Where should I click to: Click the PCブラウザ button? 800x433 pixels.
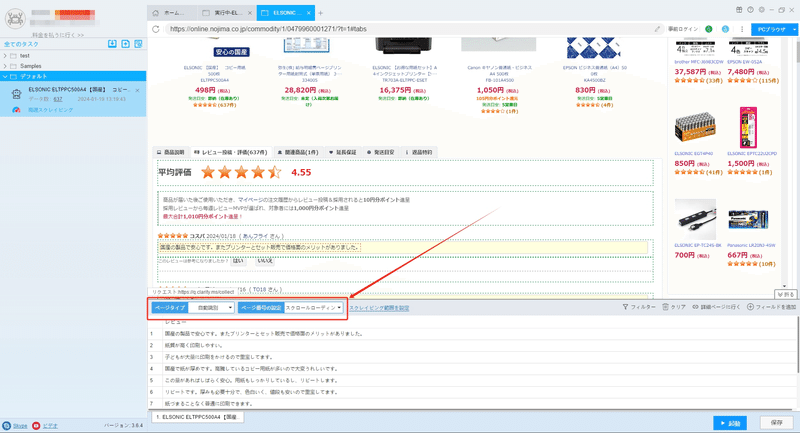click(771, 30)
